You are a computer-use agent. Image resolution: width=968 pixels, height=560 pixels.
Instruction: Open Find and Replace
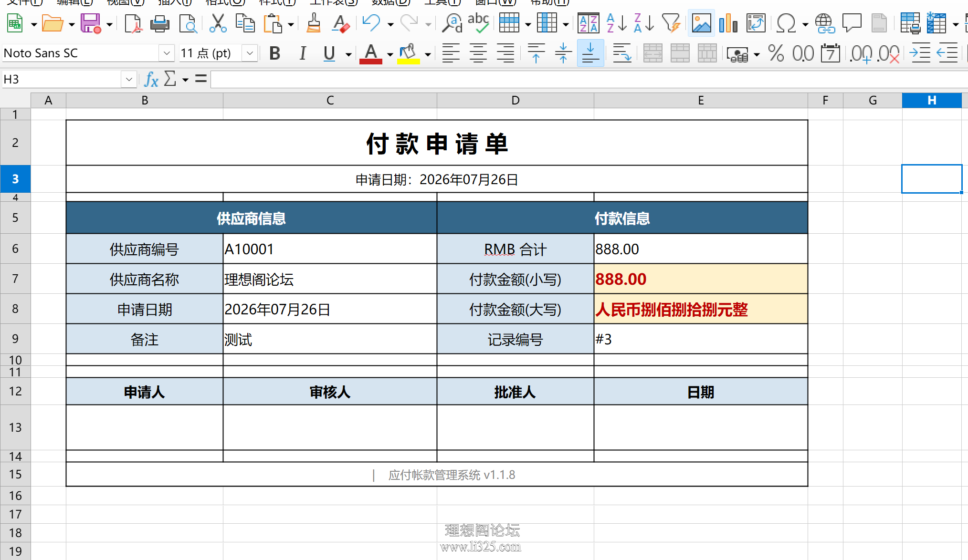coord(452,23)
